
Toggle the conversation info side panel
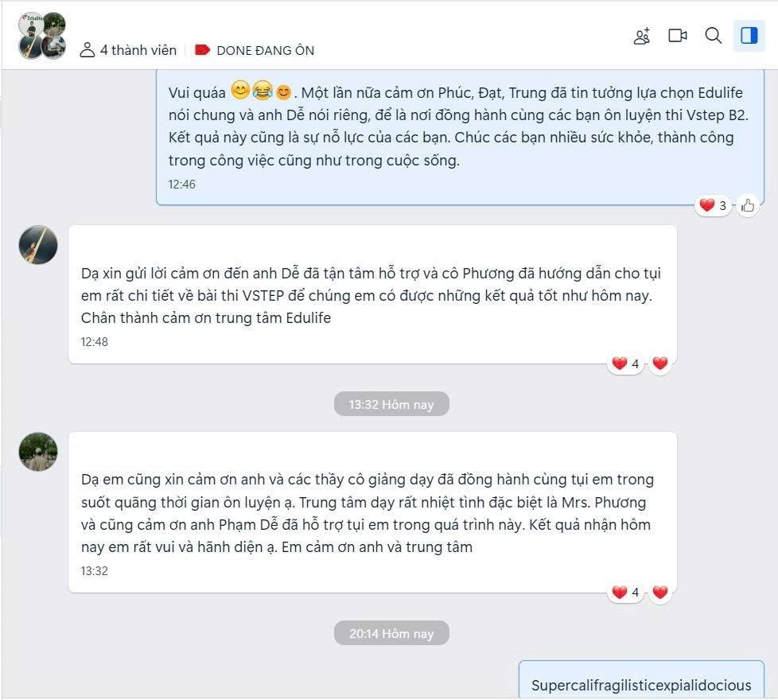[749, 36]
